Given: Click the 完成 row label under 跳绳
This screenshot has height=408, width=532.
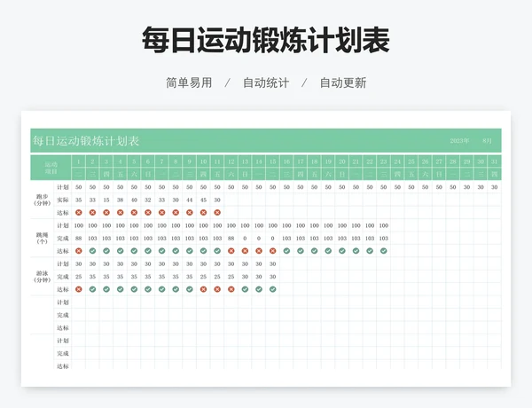Looking at the screenshot, I should pos(63,239).
